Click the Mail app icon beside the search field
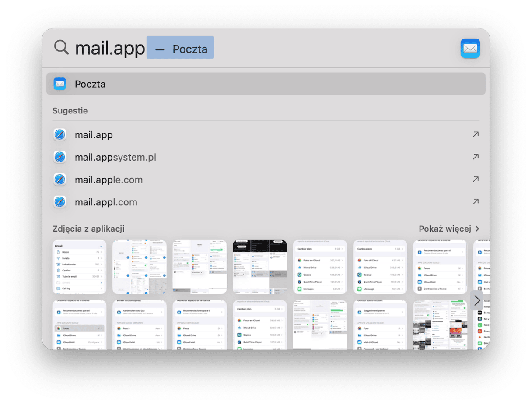Viewport: 532px width, 405px height. (470, 48)
